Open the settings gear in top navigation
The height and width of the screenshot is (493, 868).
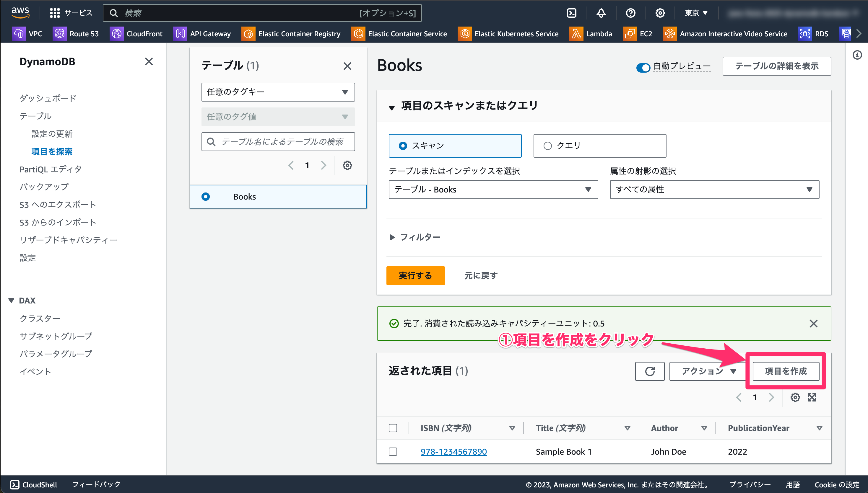pyautogui.click(x=660, y=13)
